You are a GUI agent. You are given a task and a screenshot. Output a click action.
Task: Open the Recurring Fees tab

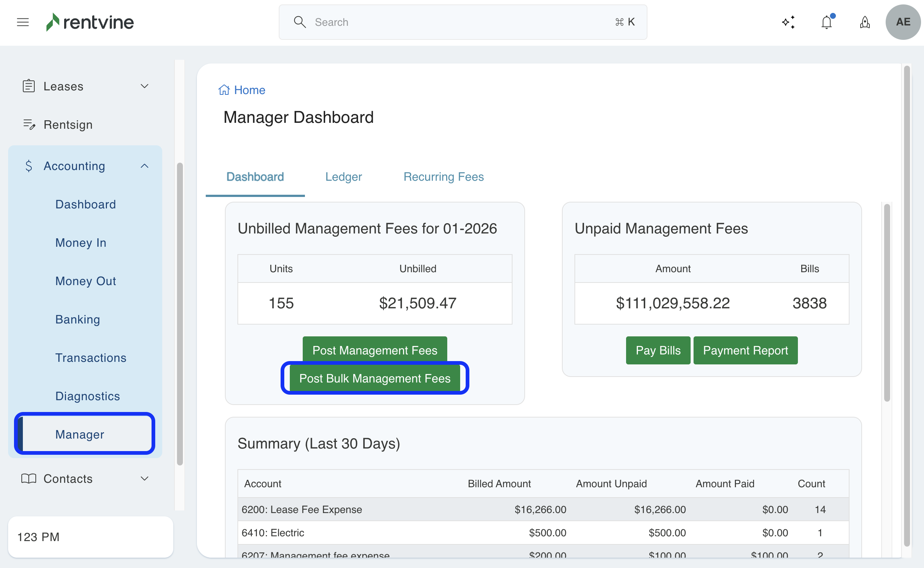tap(444, 177)
